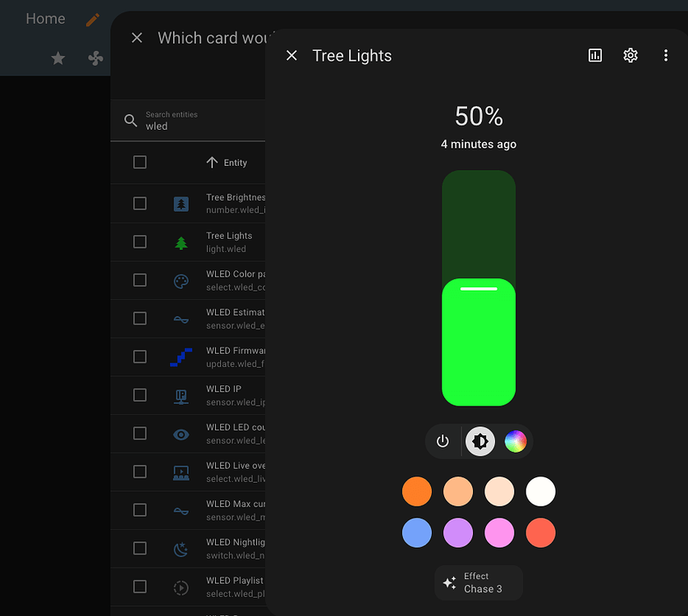Switch to the power toggle view

pyautogui.click(x=443, y=441)
